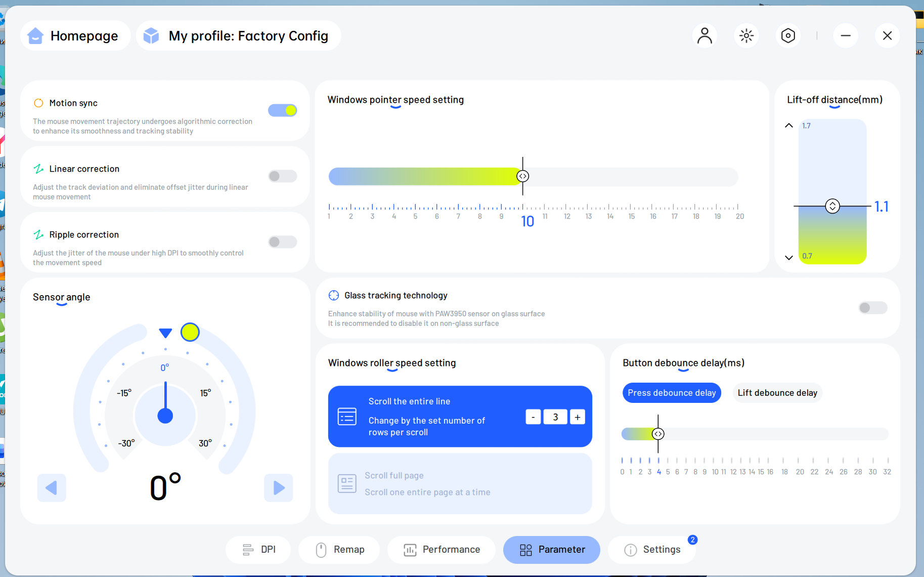
Task: Click the Windows pointer speed slider handle
Action: click(x=523, y=176)
